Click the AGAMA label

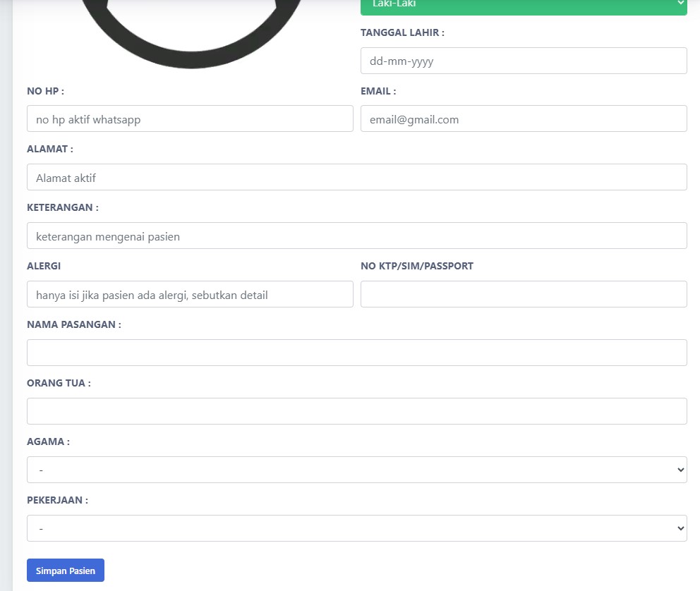[x=48, y=441]
